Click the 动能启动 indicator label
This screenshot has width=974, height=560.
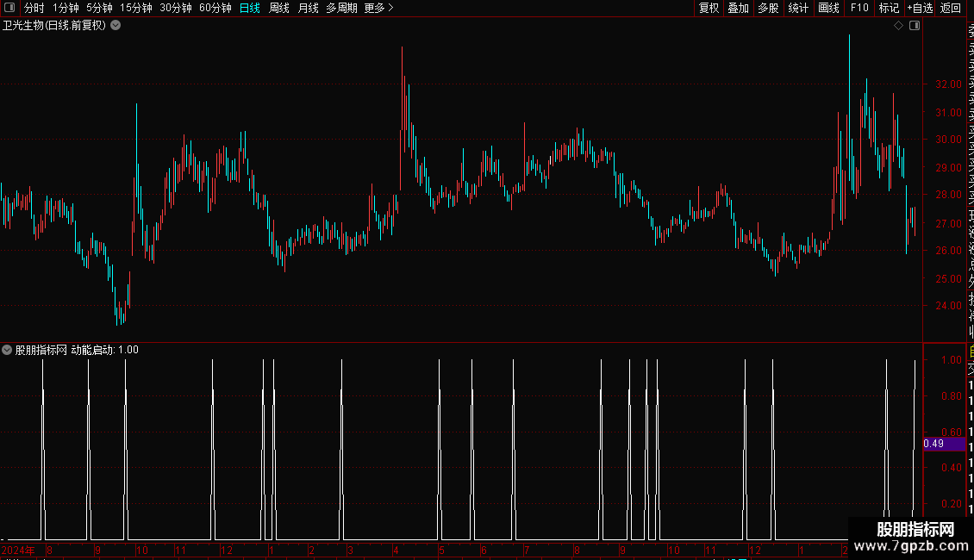point(92,350)
